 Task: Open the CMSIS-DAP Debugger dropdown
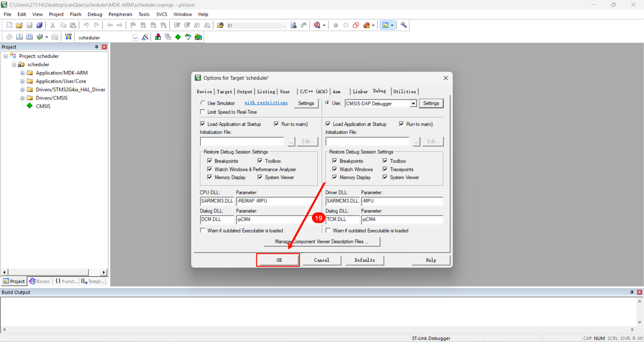(x=413, y=104)
